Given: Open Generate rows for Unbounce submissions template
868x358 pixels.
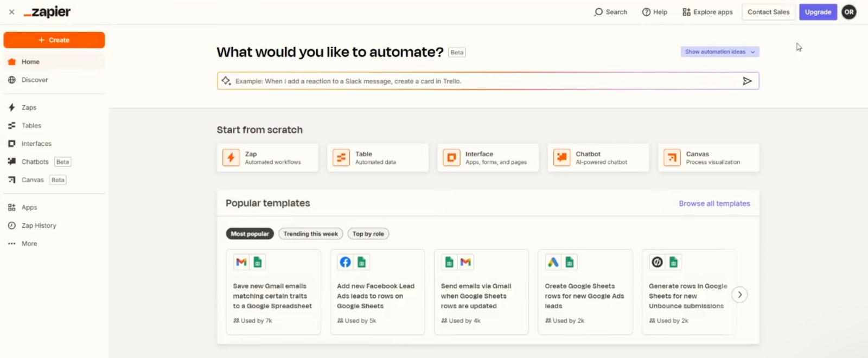Looking at the screenshot, I should click(x=689, y=292).
